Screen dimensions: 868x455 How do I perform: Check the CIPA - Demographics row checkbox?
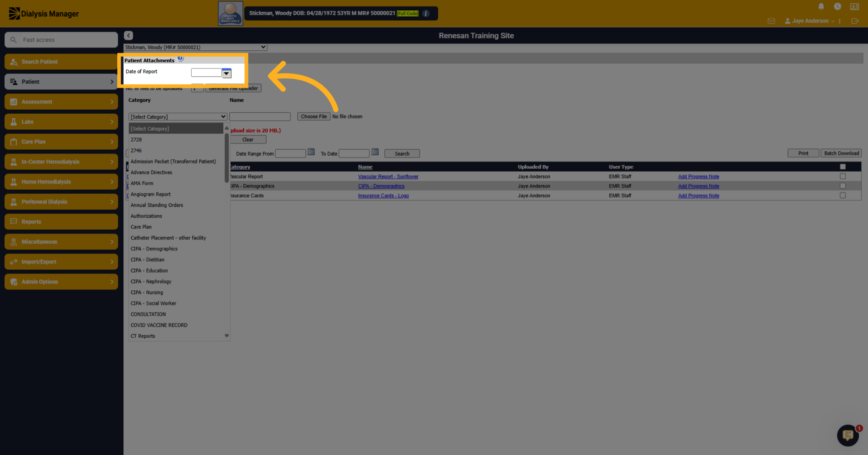click(843, 186)
